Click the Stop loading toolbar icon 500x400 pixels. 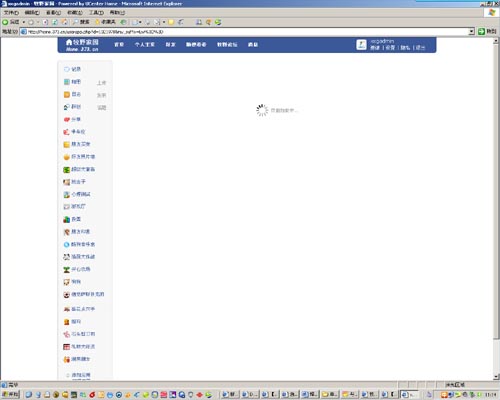(x=45, y=22)
